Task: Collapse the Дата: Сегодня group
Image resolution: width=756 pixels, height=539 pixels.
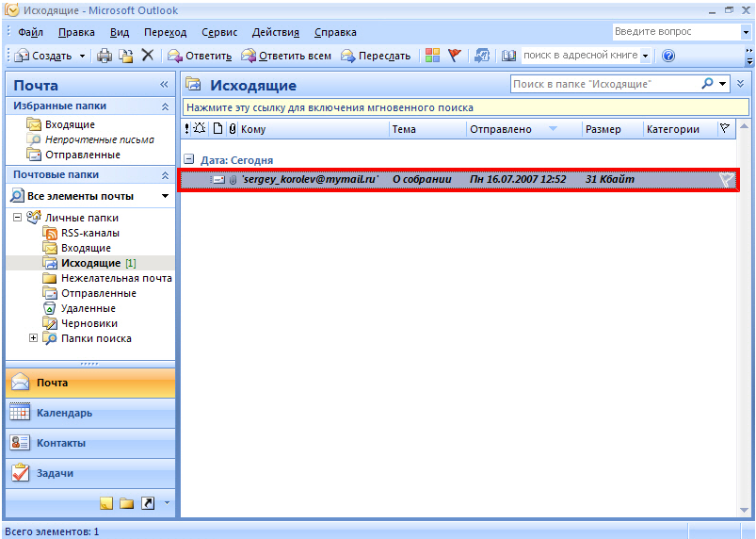Action: point(189,159)
